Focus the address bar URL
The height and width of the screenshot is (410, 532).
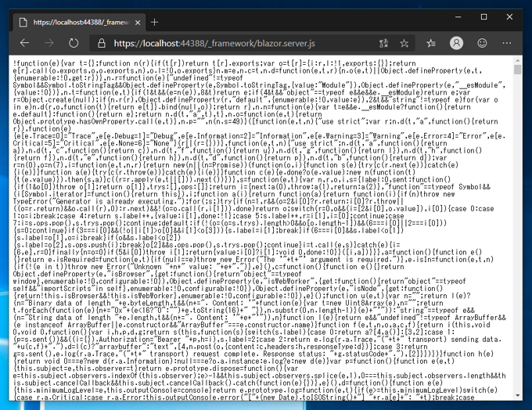pyautogui.click(x=214, y=44)
